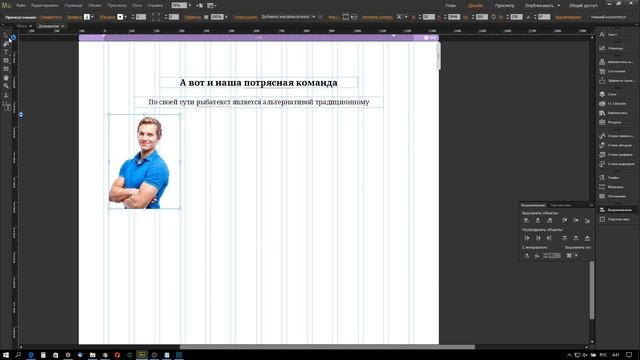Align objects to bottom edge
The image size is (640, 360).
point(587,220)
